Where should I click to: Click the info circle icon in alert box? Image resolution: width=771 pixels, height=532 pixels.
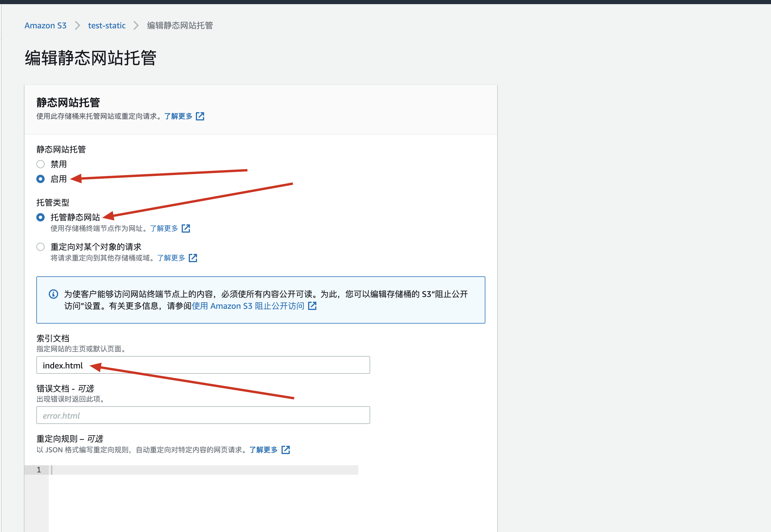coord(53,294)
